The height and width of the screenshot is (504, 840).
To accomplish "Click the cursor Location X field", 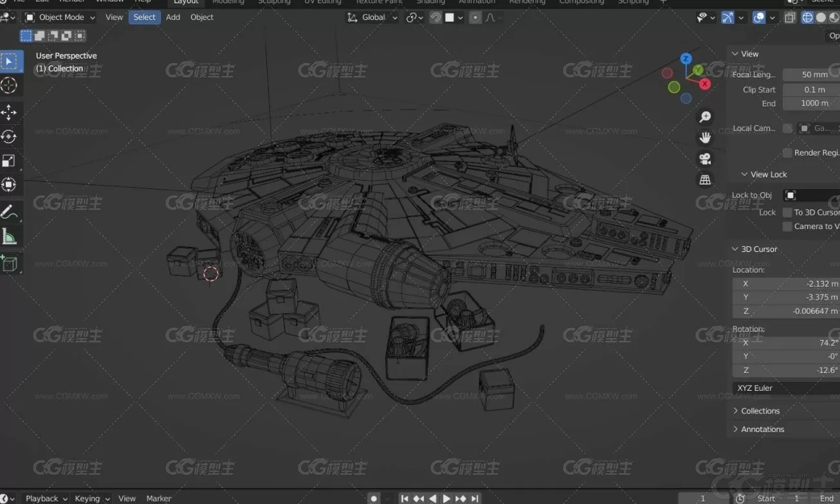I will 786,283.
